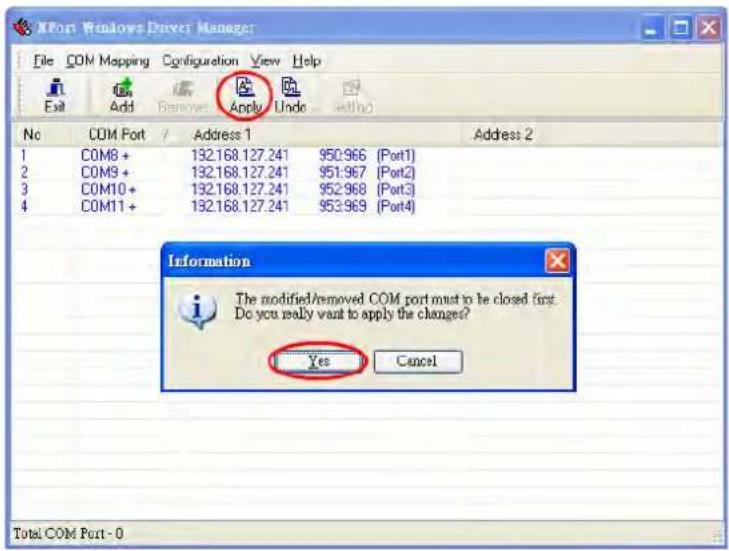Click row number 3 in the No column
This screenshot has height=551, width=729.
(x=24, y=190)
